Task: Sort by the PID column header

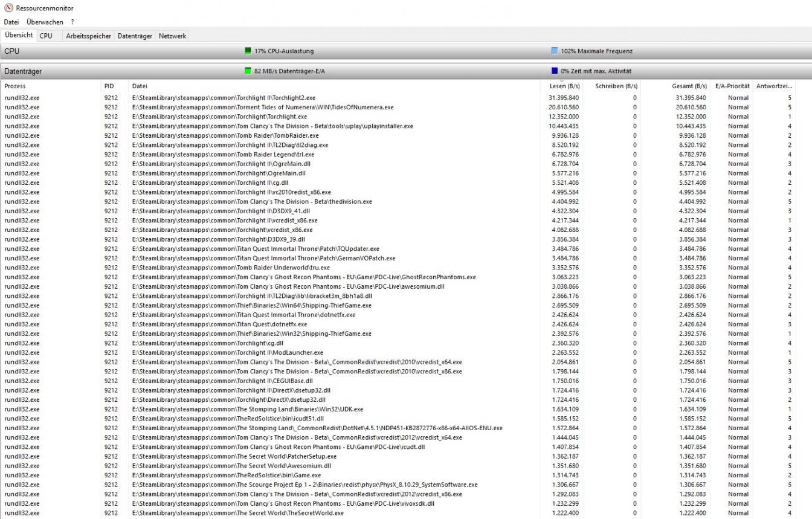Action: (114, 86)
